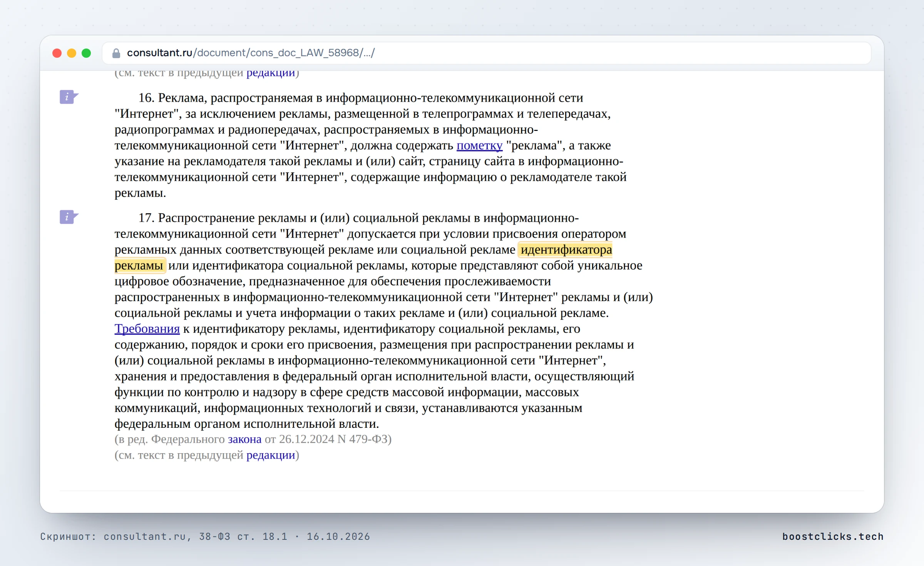The image size is (924, 566).
Task: Click the info icon beside paragraph 17
Action: (x=69, y=217)
